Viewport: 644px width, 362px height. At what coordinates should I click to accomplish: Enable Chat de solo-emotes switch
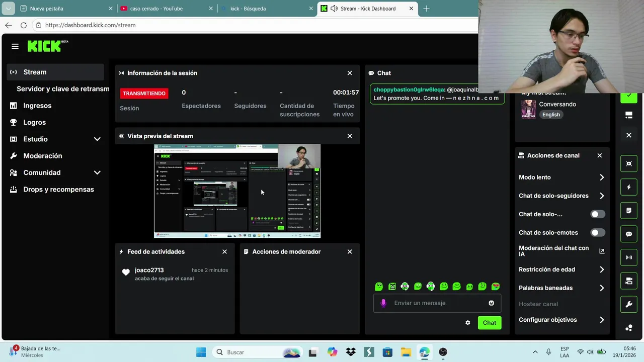click(598, 233)
